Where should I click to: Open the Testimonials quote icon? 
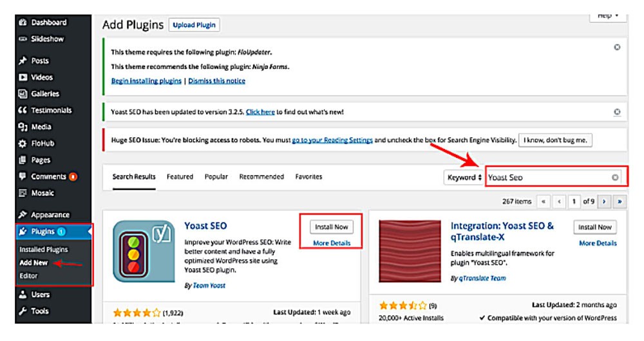(23, 110)
